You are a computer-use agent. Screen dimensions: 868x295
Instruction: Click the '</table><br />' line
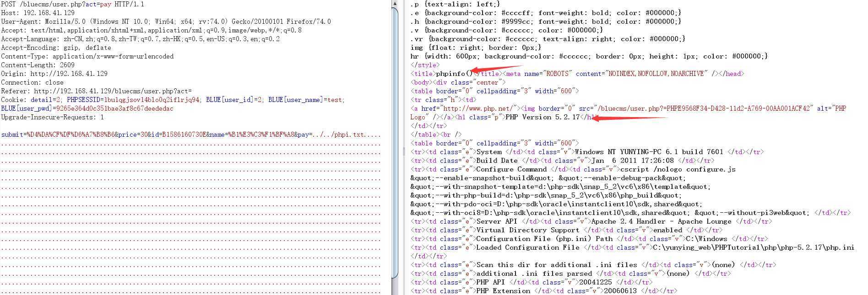click(x=436, y=134)
